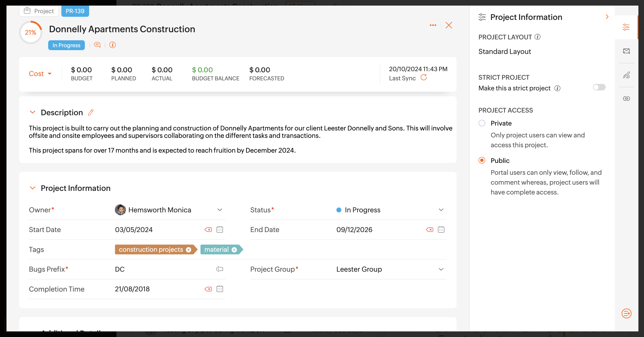Screen dimensions: 644x337
Task: Remove the material tag
Action: (234, 250)
